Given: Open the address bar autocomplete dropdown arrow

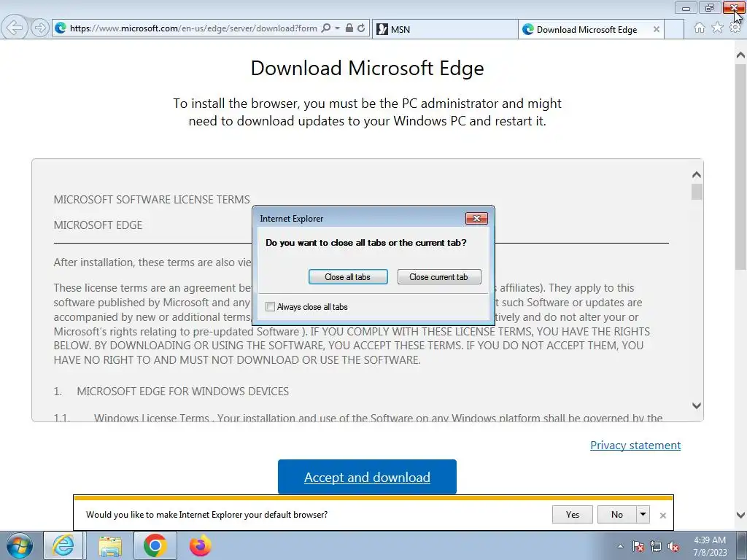Looking at the screenshot, I should coord(337,28).
